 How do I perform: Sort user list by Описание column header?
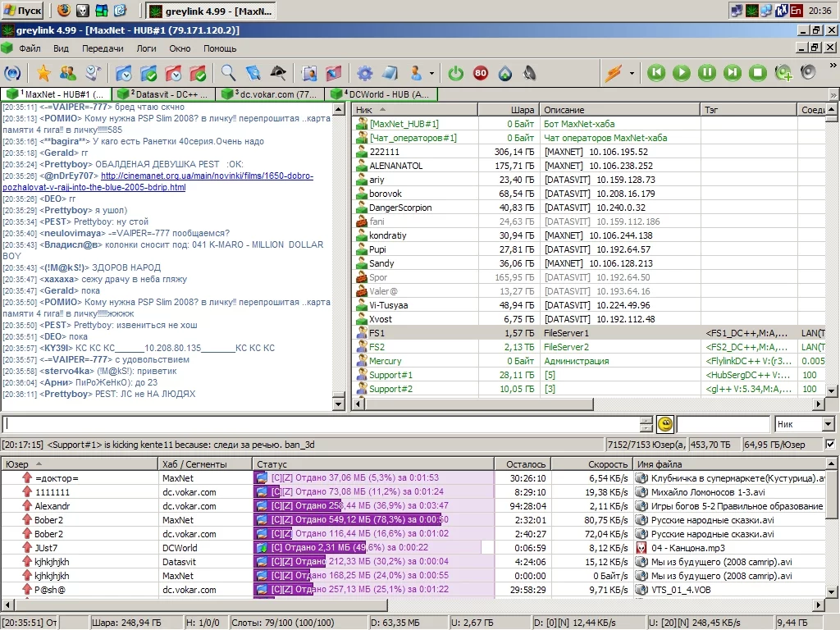620,110
